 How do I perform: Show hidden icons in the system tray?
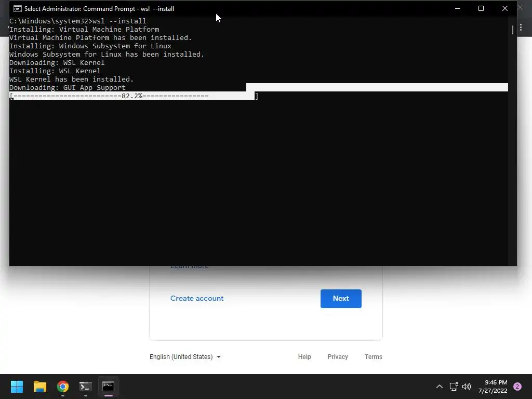click(x=440, y=387)
